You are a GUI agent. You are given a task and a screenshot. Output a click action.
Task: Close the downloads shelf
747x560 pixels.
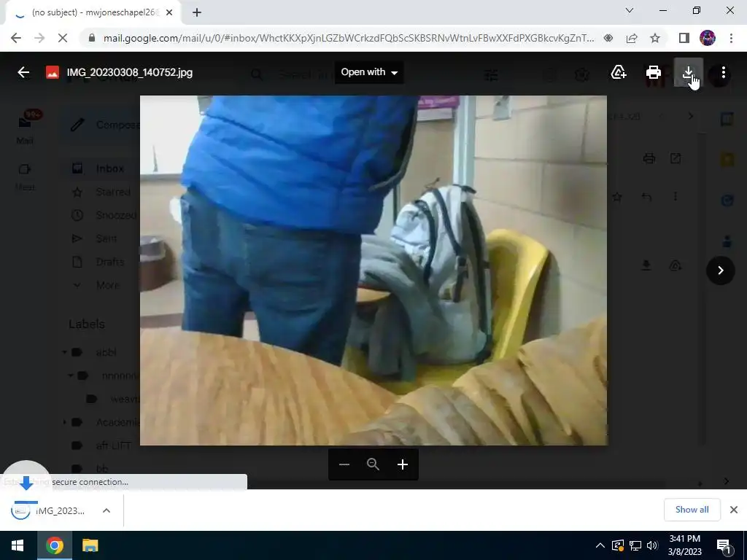734,510
